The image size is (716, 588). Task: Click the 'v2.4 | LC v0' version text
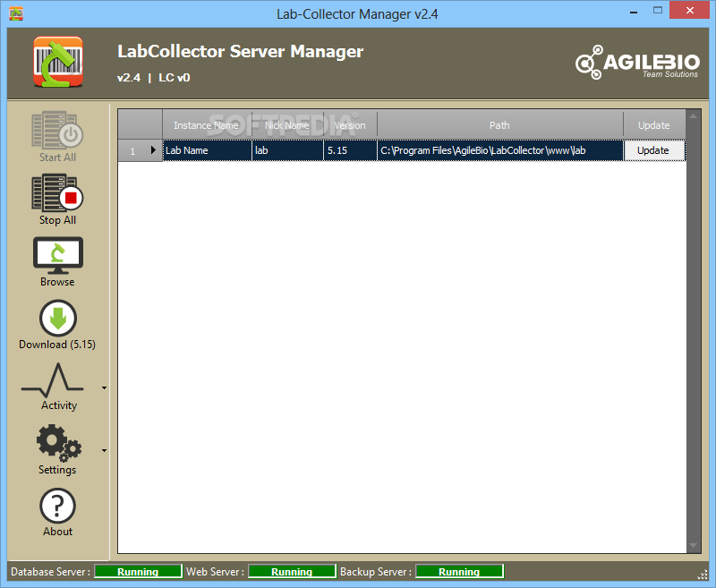[x=153, y=78]
